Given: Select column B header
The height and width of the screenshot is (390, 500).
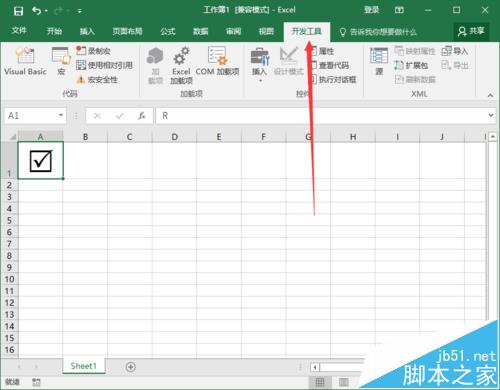Looking at the screenshot, I should (x=85, y=137).
